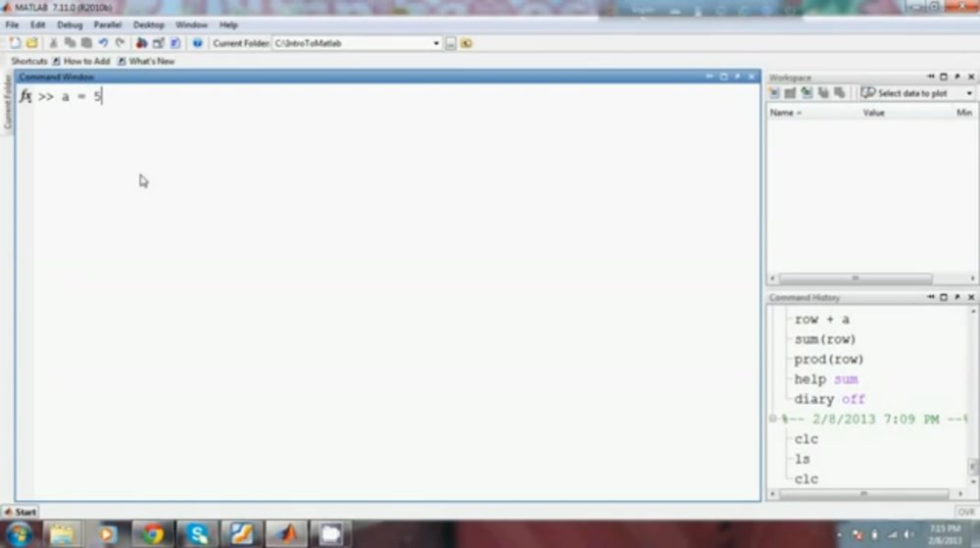Screen dimensions: 980x548
Task: Select 'help sum' in Command History
Action: (826, 379)
